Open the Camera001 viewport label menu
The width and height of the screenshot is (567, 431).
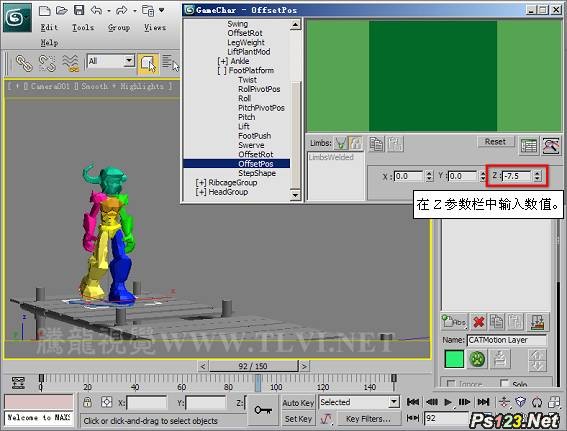(x=50, y=86)
